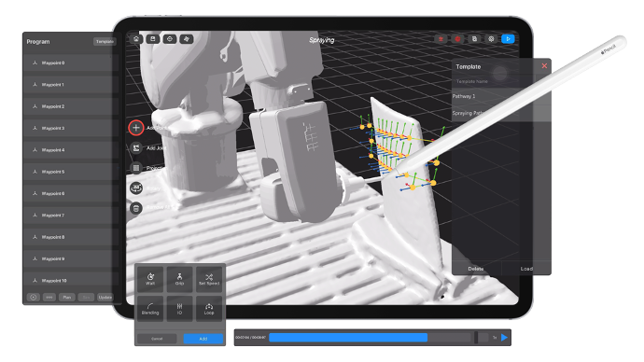Click Update button in Program panel
Screen dimensions: 644x362
tap(105, 297)
